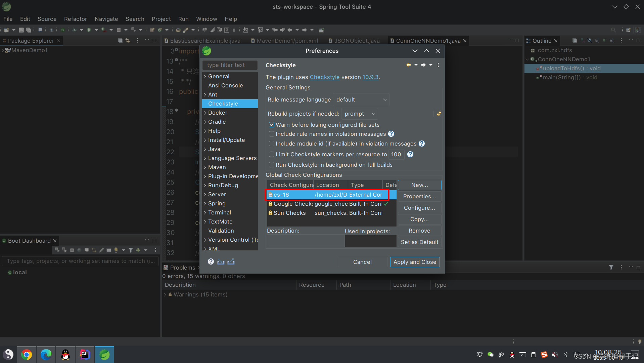Click the Properties... button

tap(419, 196)
